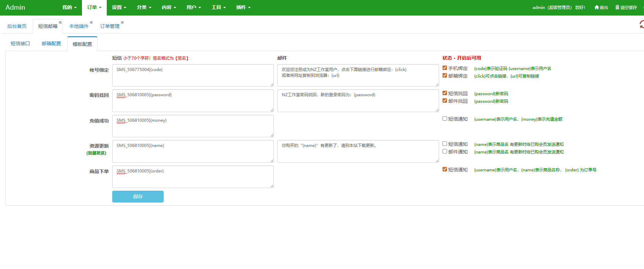This screenshot has width=644, height=269.
Task: Focus the 帐号绑定 email template textarea
Action: pyautogui.click(x=358, y=75)
